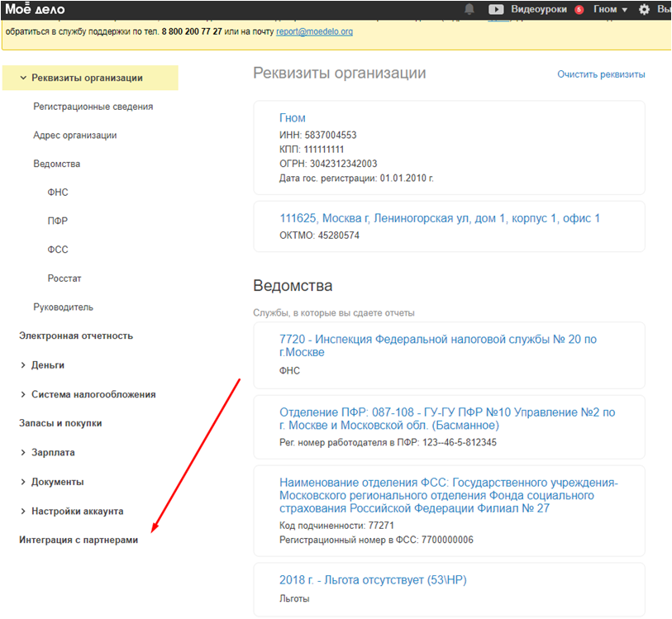Image resolution: width=672 pixels, height=619 pixels.
Task: Expand the Настройки аккаунта chevron
Action: click(23, 511)
